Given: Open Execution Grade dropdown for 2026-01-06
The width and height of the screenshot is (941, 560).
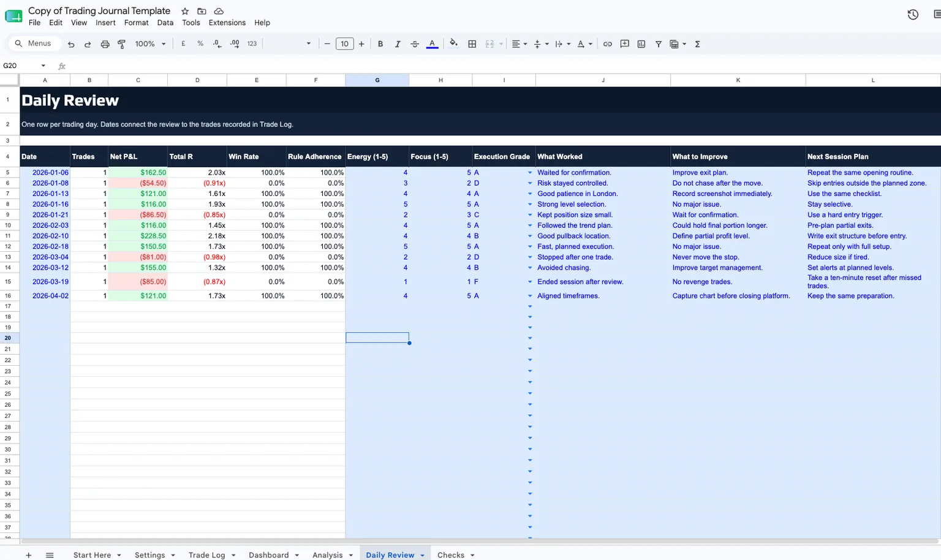Looking at the screenshot, I should (530, 173).
